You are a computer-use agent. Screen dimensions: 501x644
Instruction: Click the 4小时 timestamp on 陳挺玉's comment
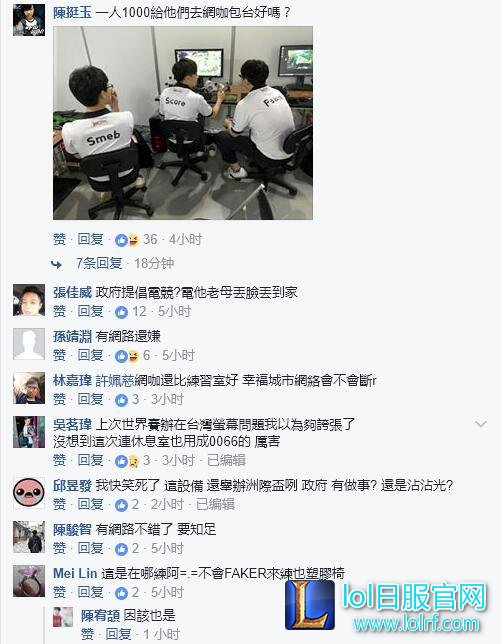[186, 239]
